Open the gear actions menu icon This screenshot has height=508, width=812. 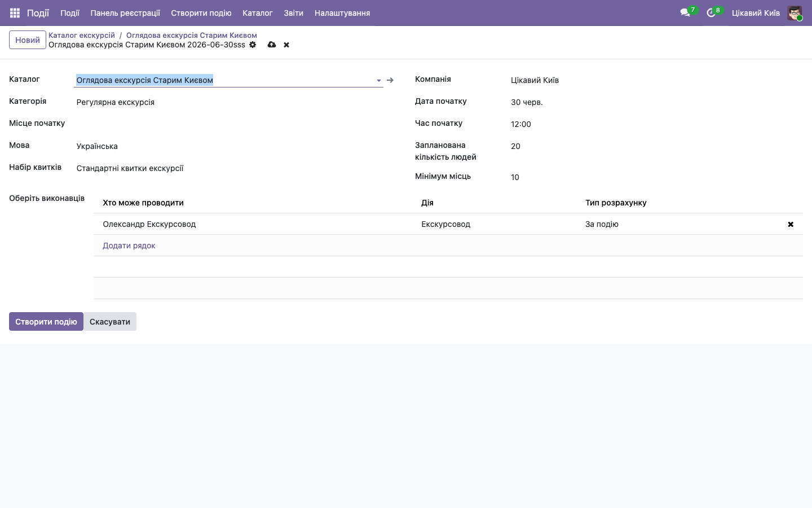253,45
